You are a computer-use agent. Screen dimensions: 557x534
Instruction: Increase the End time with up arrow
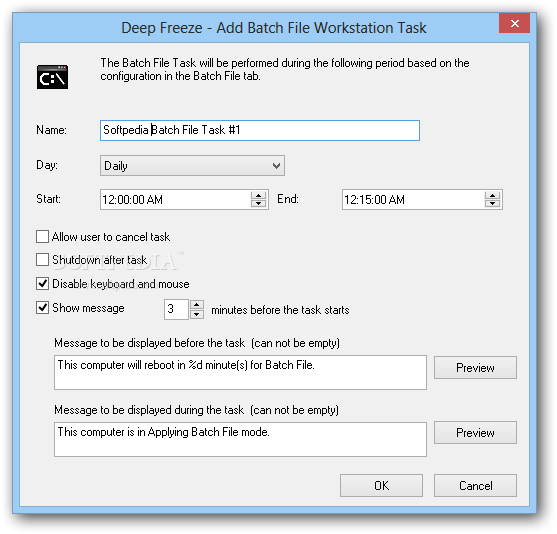pos(492,196)
